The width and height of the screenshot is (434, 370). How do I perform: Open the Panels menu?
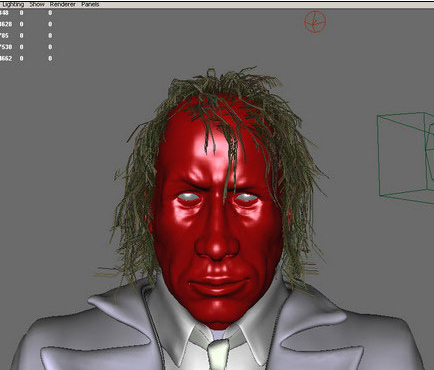[90, 4]
